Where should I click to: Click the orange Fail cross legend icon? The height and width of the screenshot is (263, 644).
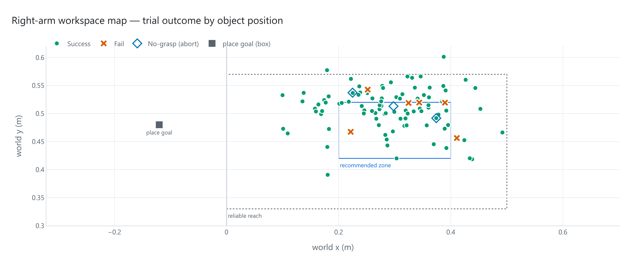click(103, 43)
